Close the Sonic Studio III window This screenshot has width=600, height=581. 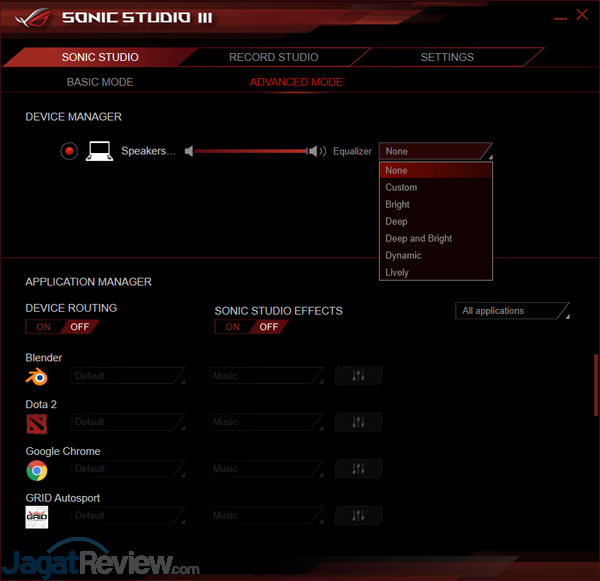pos(582,15)
